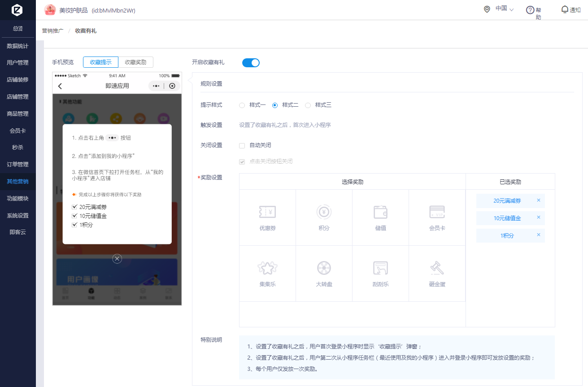Click the 营销推广 breadcrumb link
Screen dimensions: 588x387
(53, 31)
